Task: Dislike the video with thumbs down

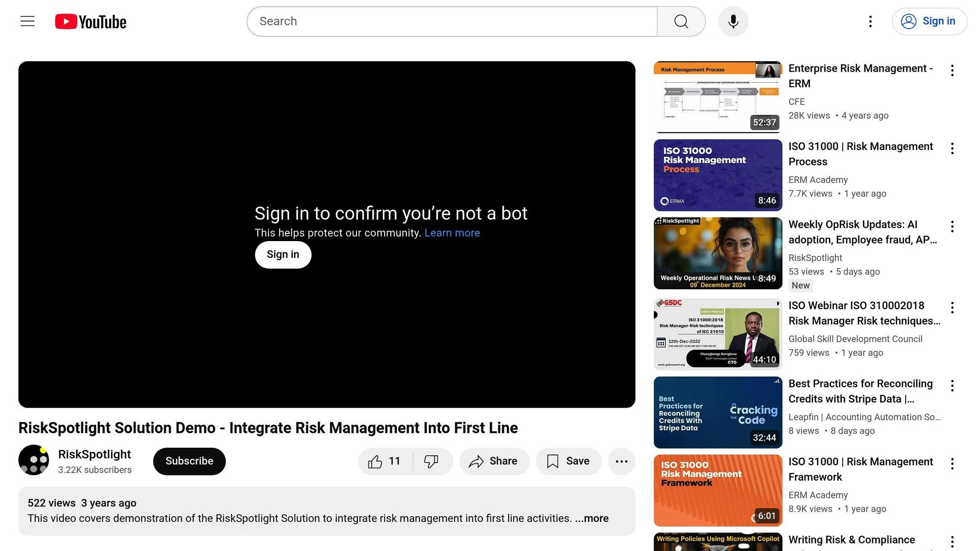Action: (x=433, y=461)
